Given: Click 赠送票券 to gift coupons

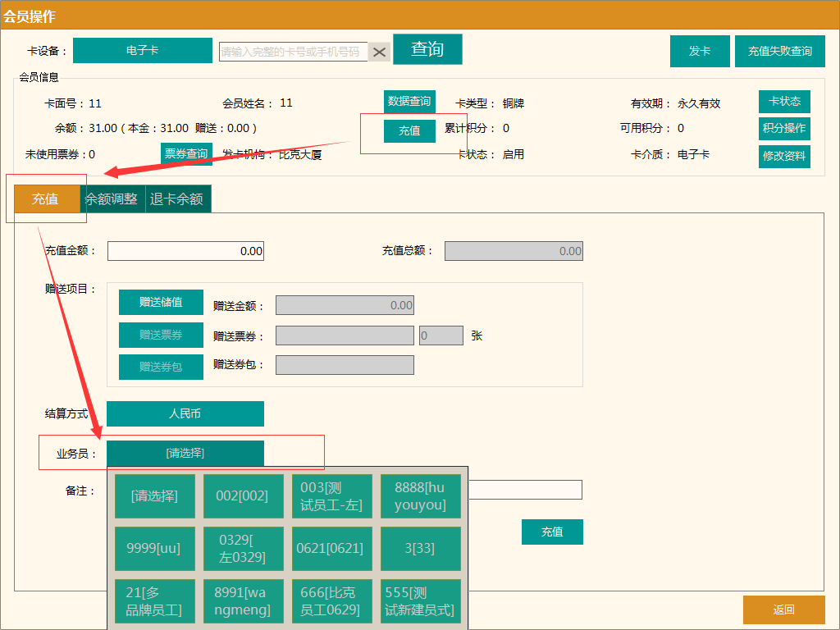Looking at the screenshot, I should 161,335.
